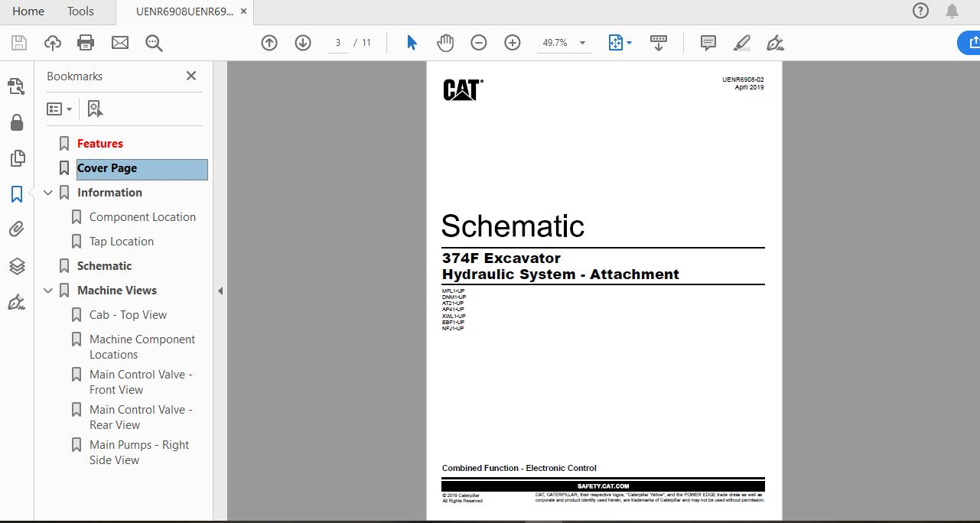
Task: Go to previous page arrow
Action: coord(269,43)
